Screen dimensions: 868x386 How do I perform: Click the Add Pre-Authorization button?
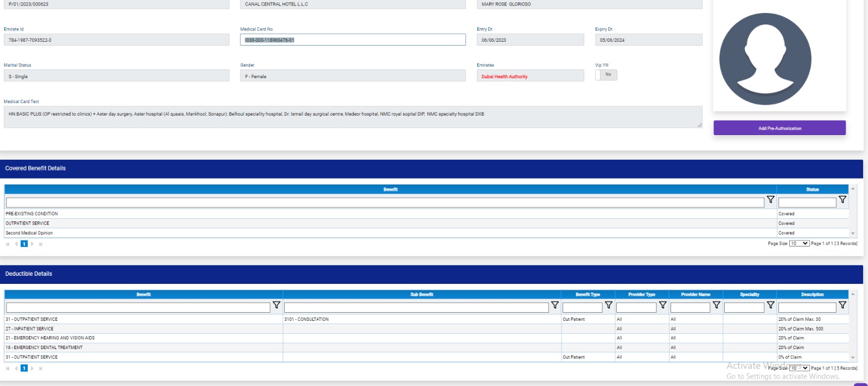779,128
